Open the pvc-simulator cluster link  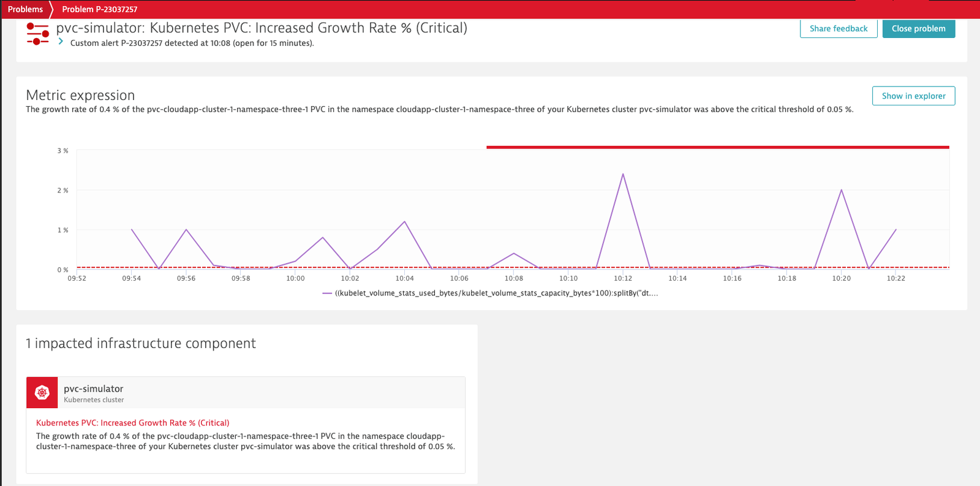click(x=93, y=389)
